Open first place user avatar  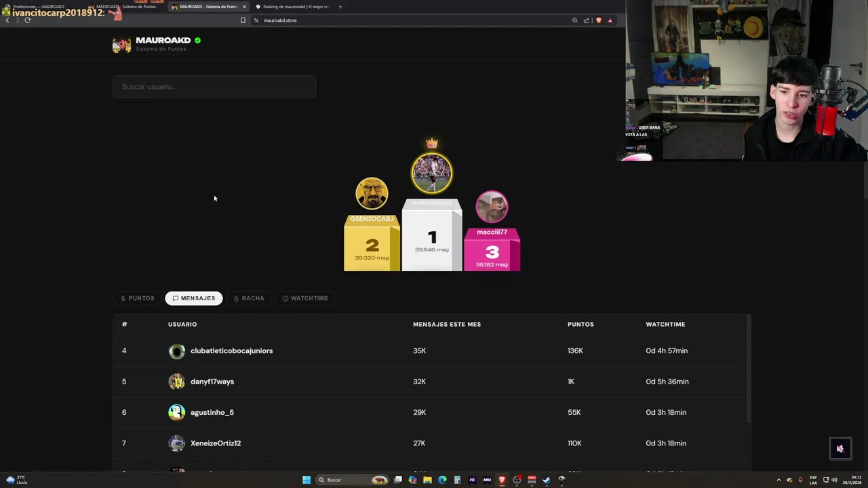coord(432,173)
